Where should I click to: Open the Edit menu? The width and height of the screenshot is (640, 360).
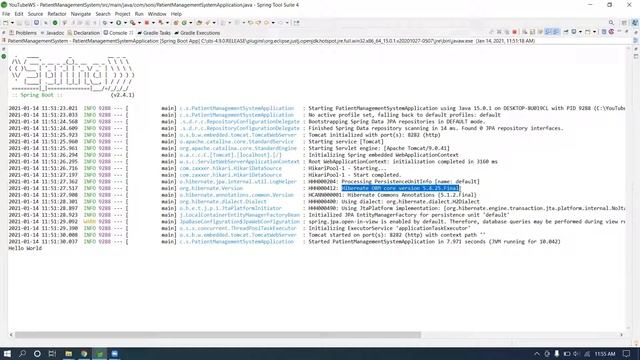19,14
